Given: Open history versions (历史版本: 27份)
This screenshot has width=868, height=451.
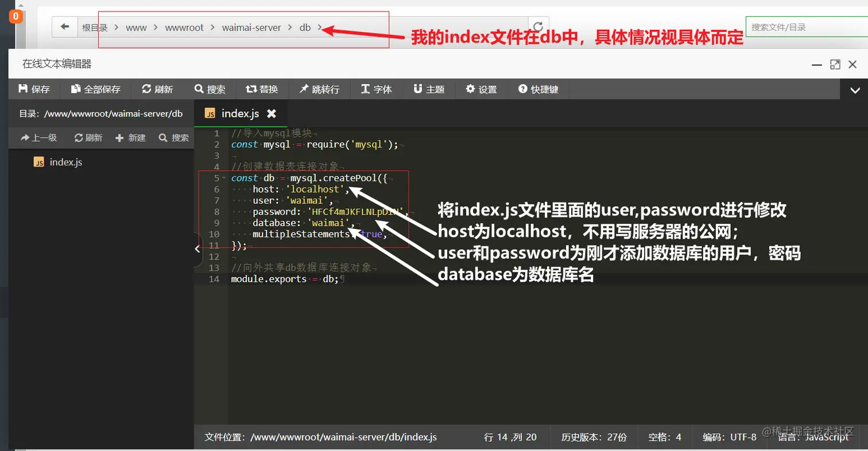Looking at the screenshot, I should (594, 437).
